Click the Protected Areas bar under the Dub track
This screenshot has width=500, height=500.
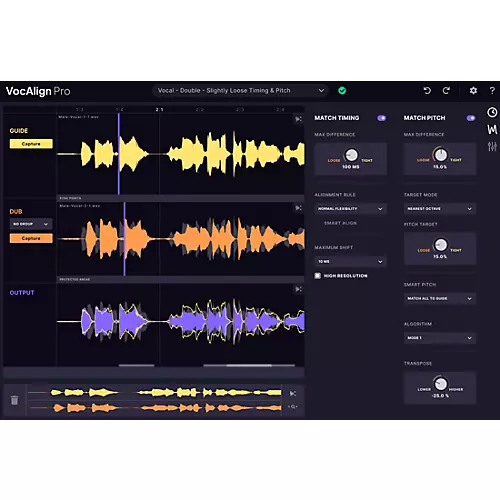point(180,279)
